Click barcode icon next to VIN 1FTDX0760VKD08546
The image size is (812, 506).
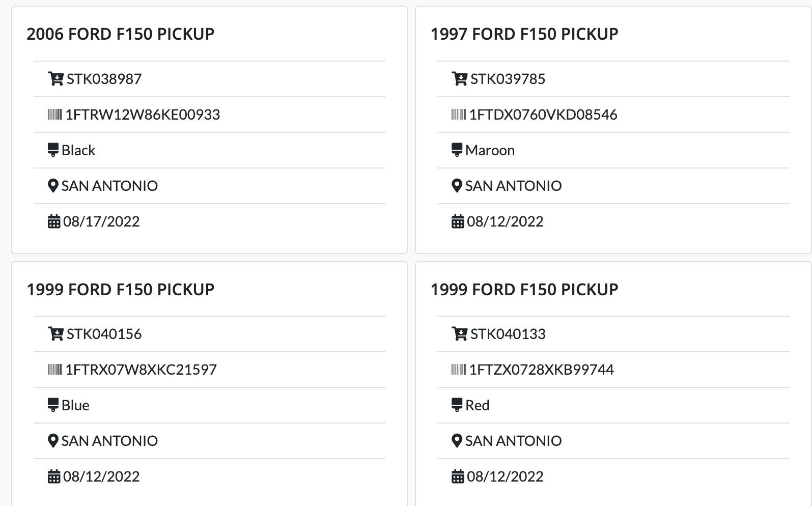(x=458, y=115)
